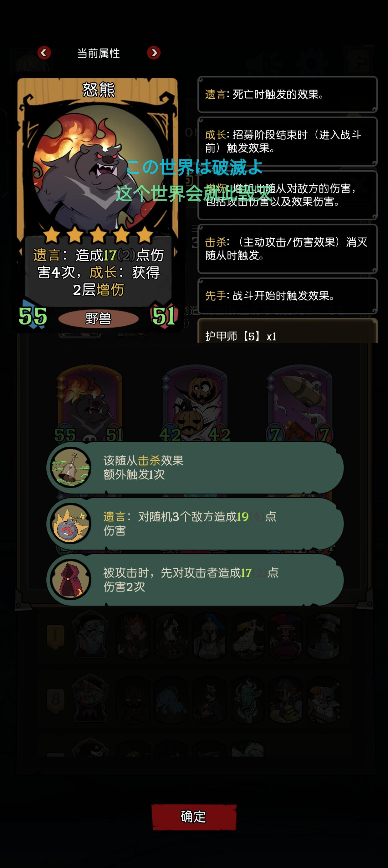Click the 野兽 race tag

98,318
